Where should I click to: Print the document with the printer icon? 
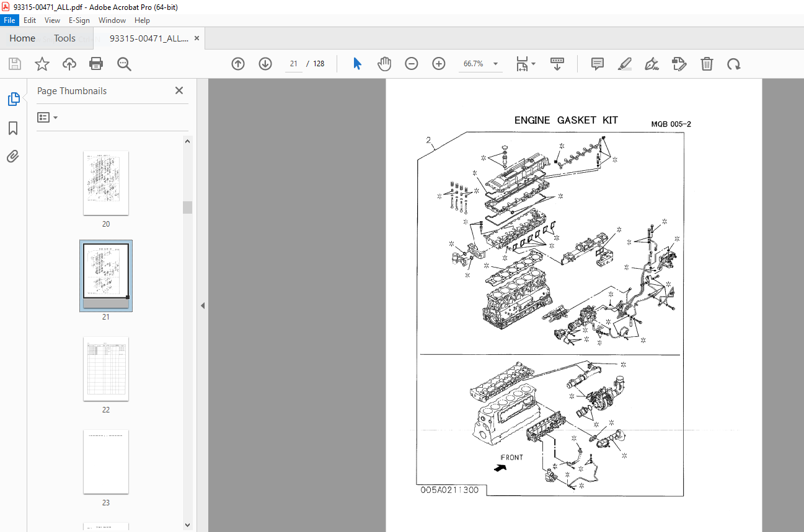96,64
